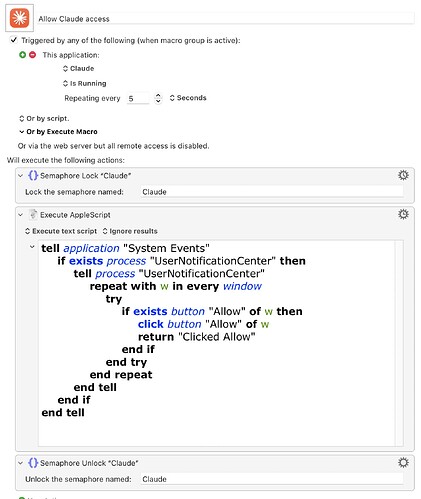Collapse the Semaphore Lock action

click(x=21, y=175)
